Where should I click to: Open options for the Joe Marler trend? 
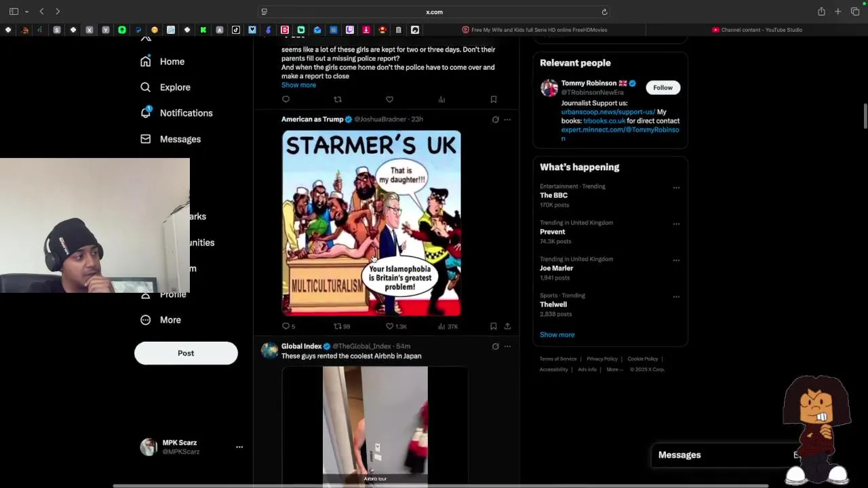click(x=676, y=261)
